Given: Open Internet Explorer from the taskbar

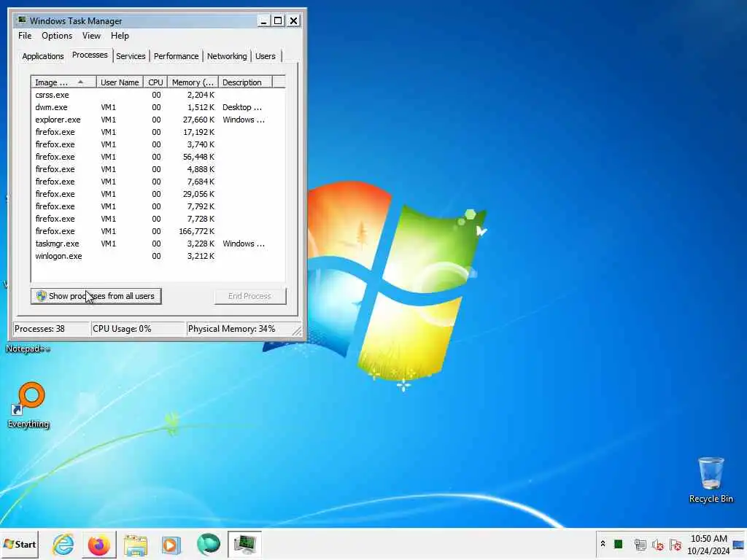Looking at the screenshot, I should [x=63, y=544].
